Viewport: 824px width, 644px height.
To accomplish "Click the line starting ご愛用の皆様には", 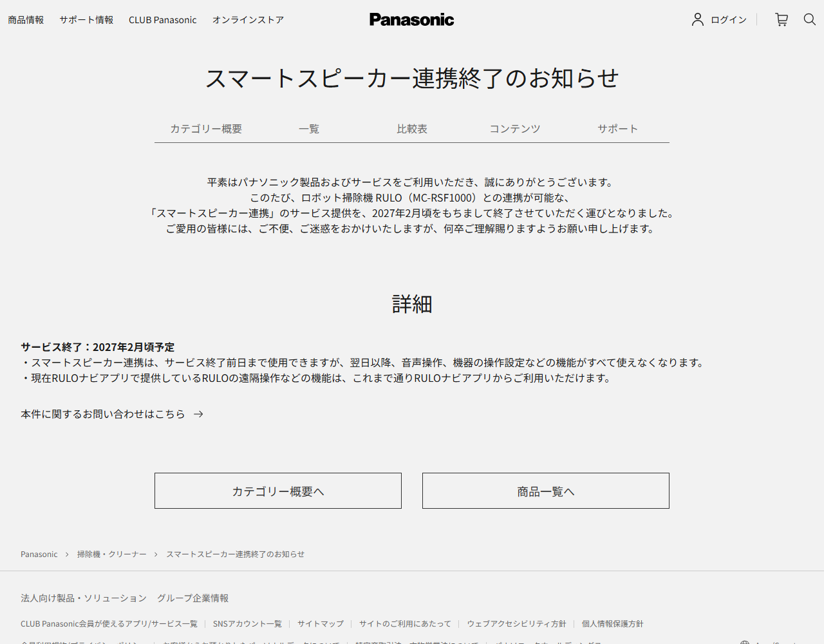I will 412,229.
